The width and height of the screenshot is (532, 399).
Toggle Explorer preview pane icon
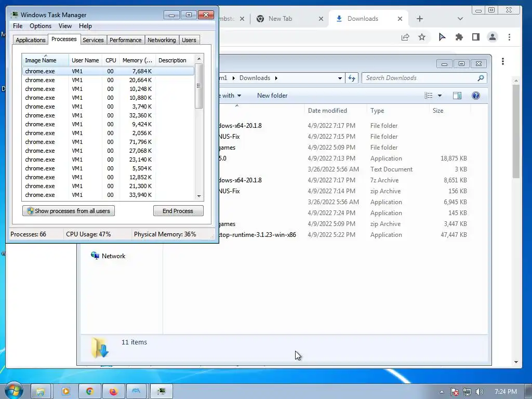tap(457, 96)
